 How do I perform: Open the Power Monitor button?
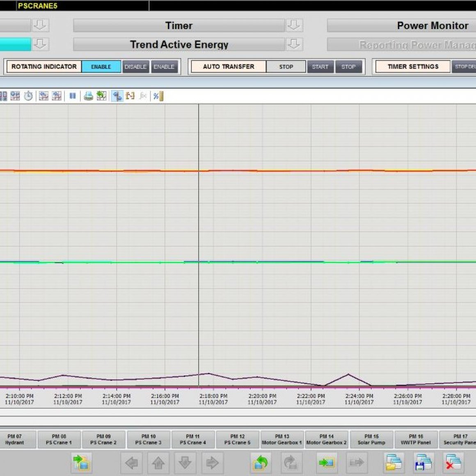(x=432, y=25)
